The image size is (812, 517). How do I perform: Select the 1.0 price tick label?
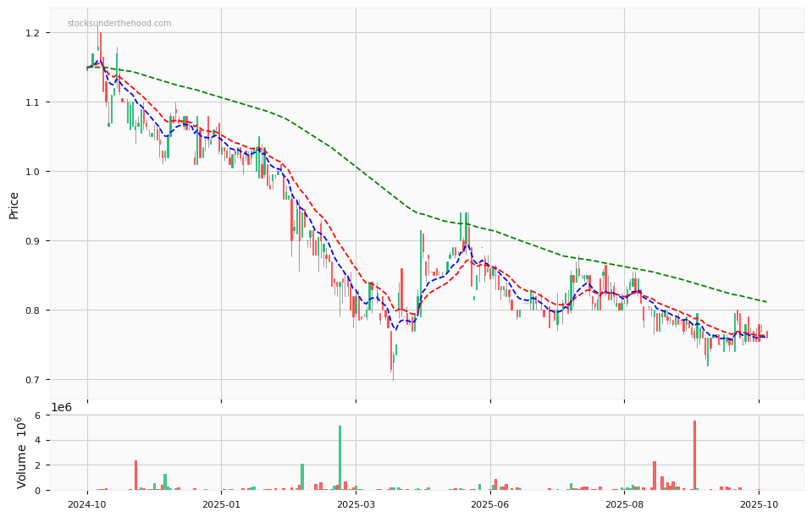coord(33,172)
